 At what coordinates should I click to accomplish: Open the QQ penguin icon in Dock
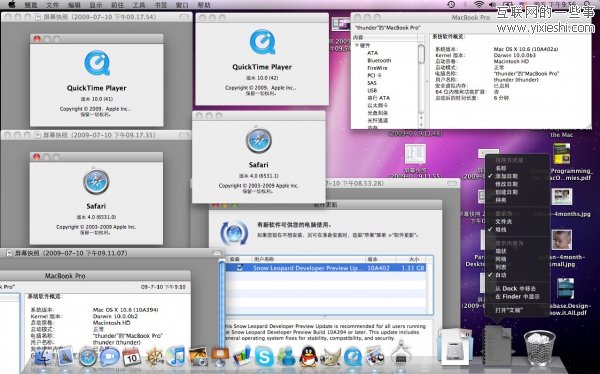[x=308, y=356]
